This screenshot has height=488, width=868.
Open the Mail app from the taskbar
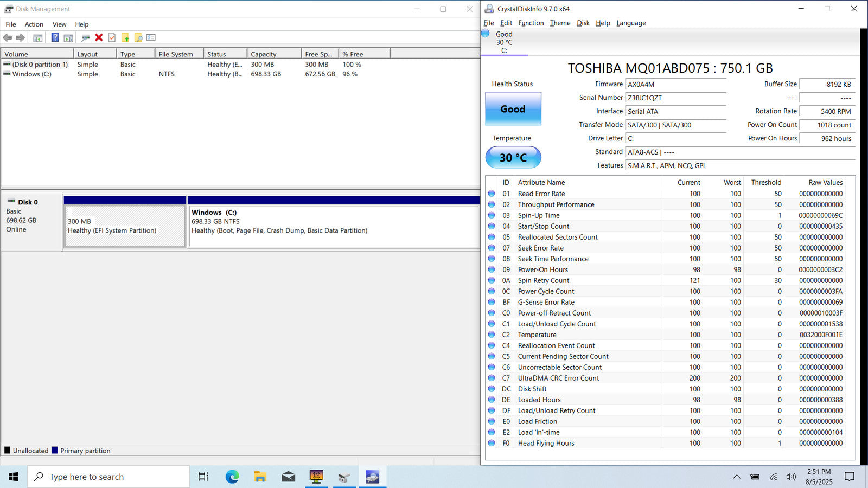pyautogui.click(x=289, y=477)
